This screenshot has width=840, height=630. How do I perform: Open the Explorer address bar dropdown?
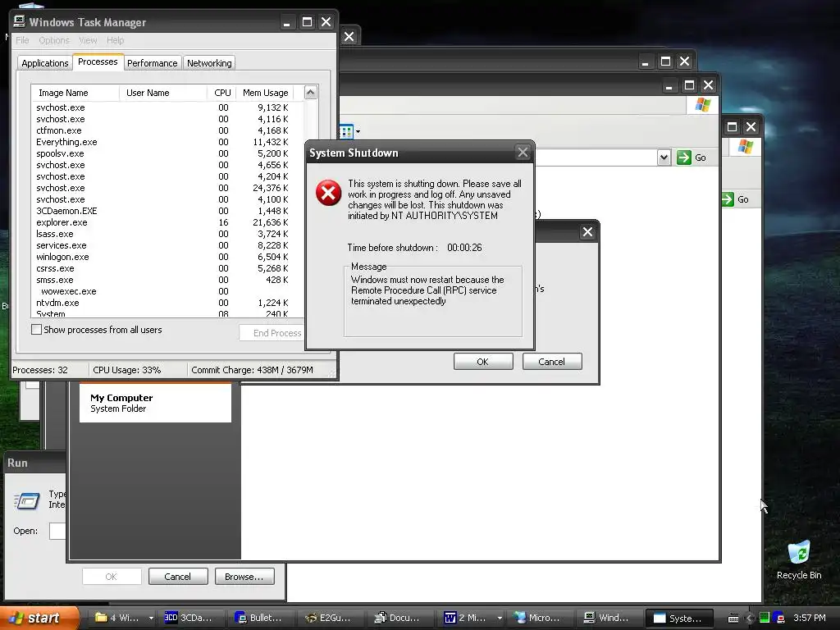click(664, 157)
